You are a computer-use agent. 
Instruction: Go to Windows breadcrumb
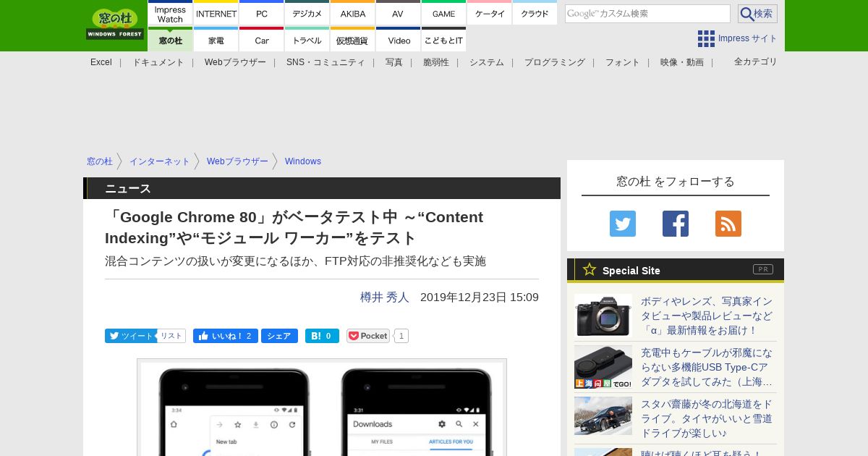coord(303,161)
